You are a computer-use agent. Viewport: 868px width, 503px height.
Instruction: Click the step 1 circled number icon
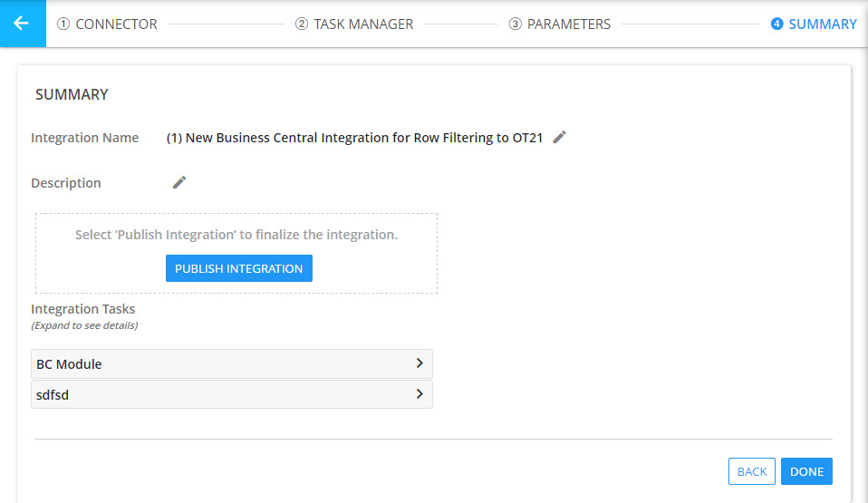click(x=63, y=24)
